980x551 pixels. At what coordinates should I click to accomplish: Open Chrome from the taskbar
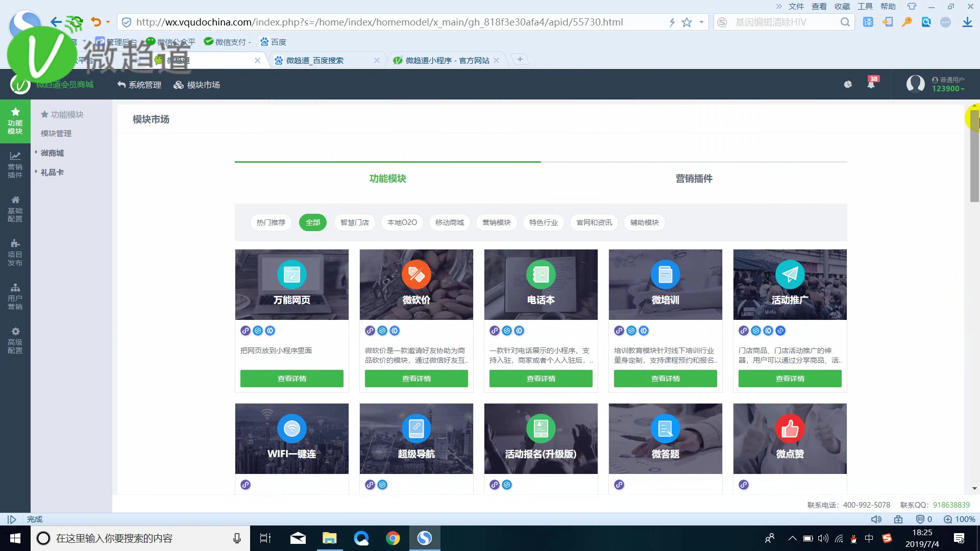pyautogui.click(x=393, y=538)
